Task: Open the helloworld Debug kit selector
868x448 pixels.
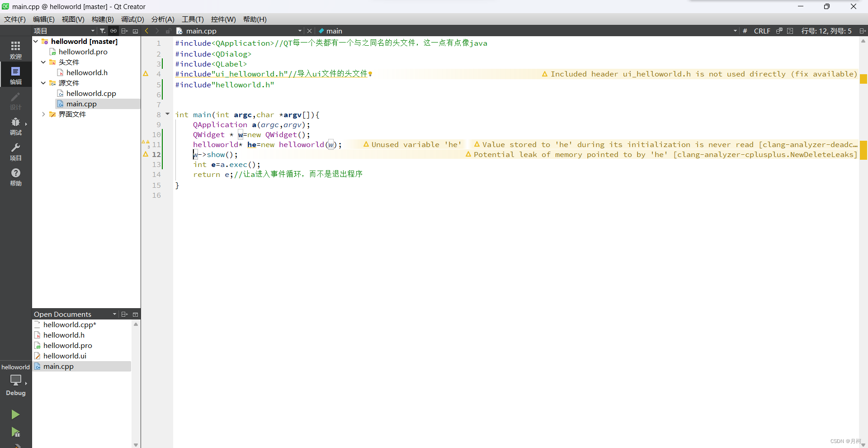Action: [x=16, y=380]
